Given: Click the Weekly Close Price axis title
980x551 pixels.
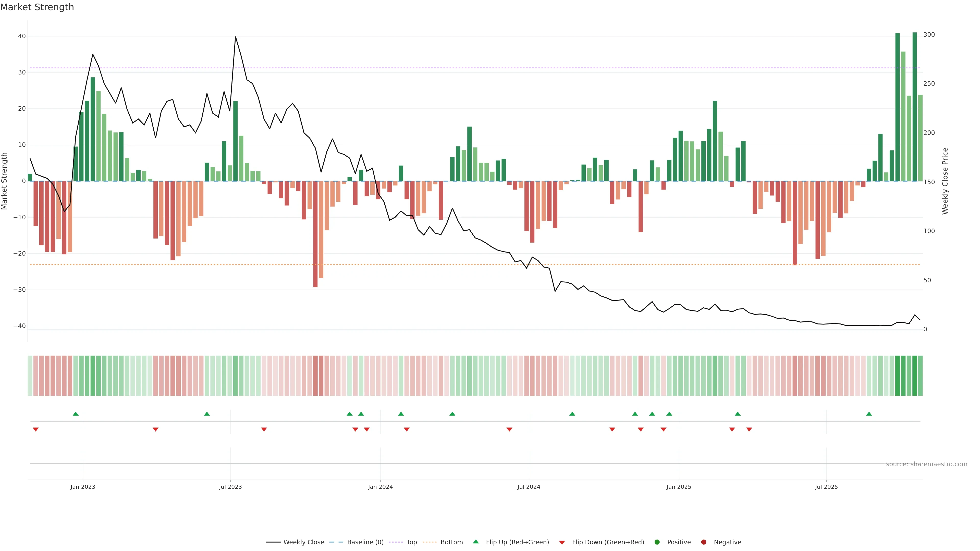Looking at the screenshot, I should pyautogui.click(x=945, y=181).
